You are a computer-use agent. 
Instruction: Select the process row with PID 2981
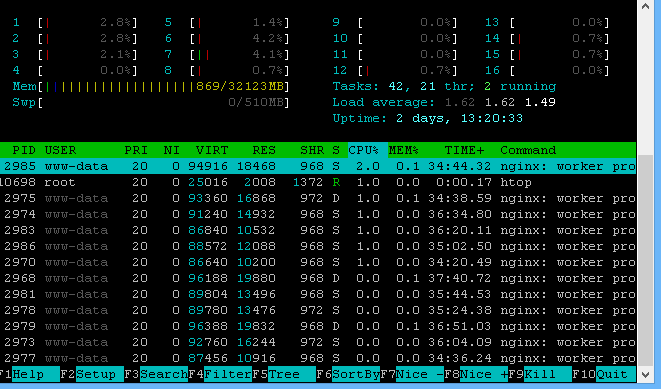(318, 295)
